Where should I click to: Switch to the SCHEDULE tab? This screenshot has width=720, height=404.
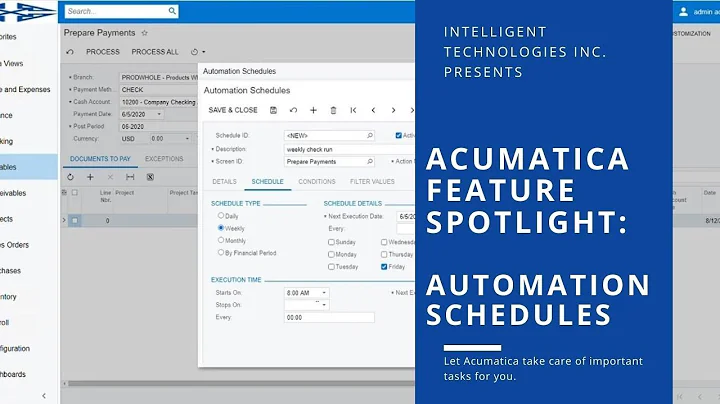click(267, 182)
